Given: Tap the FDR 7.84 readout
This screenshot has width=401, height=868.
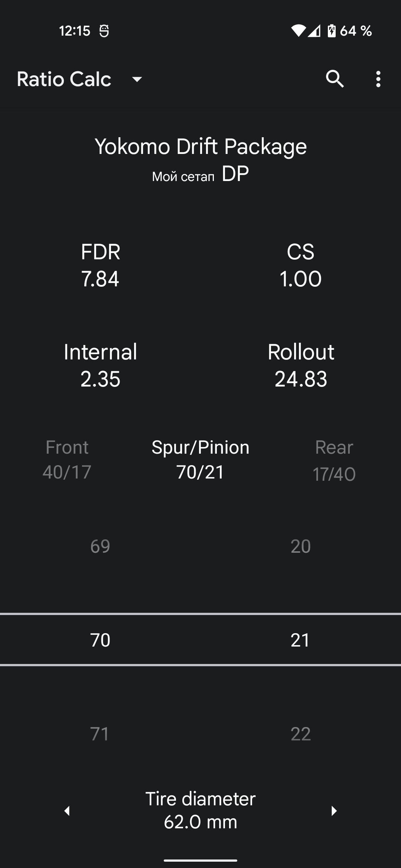Looking at the screenshot, I should [x=100, y=265].
